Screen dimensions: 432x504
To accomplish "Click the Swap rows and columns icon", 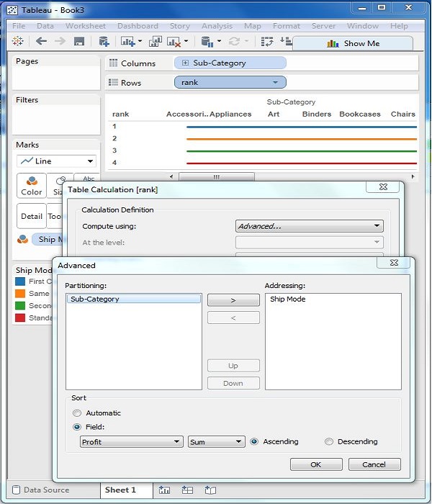I will [x=266, y=42].
